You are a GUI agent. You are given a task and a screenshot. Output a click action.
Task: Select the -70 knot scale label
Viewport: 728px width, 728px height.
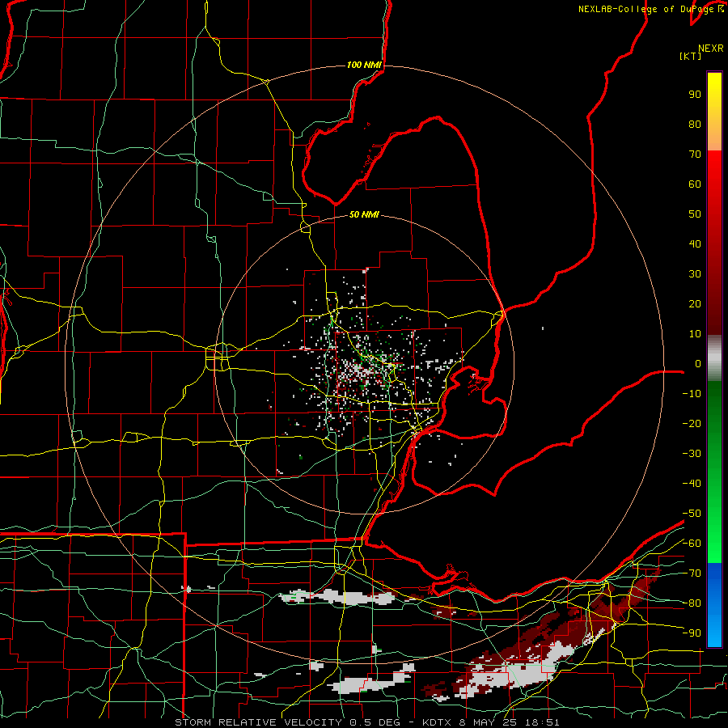(x=692, y=574)
